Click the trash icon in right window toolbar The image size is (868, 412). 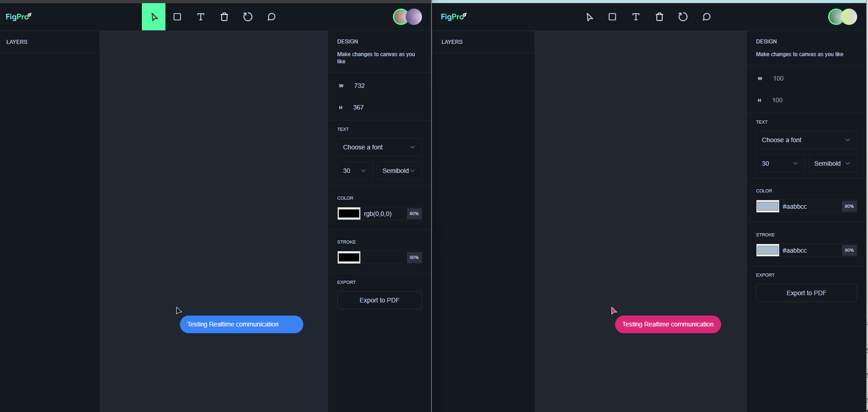coord(659,17)
